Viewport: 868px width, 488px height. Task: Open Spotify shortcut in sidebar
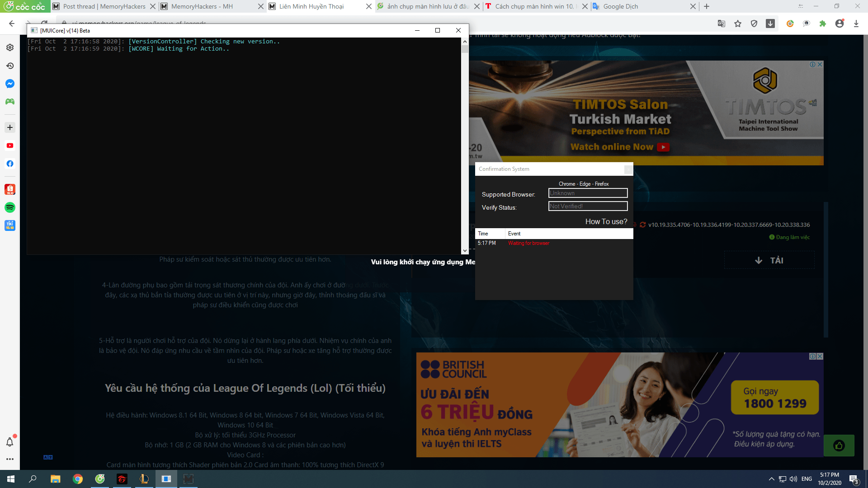(x=10, y=207)
